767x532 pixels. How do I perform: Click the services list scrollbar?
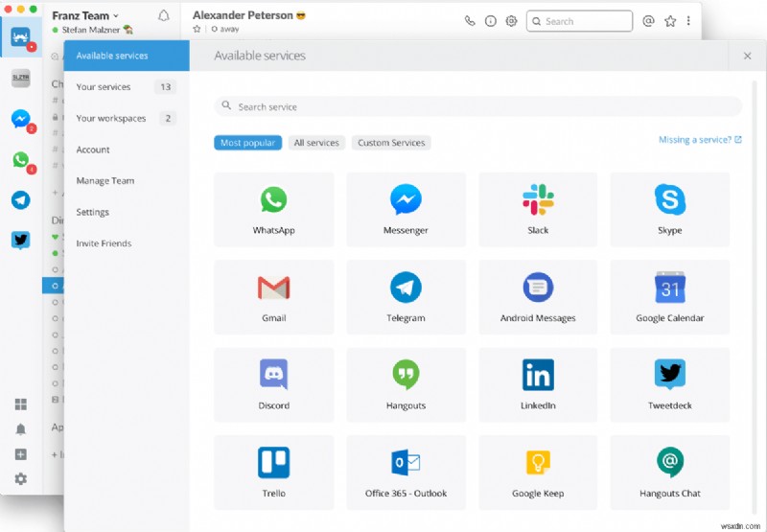click(754, 298)
